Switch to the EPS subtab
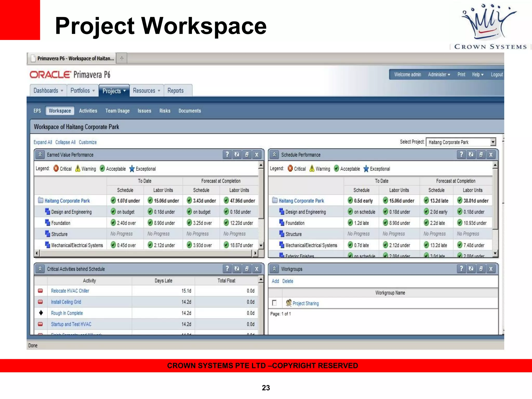Image resolution: width=532 pixels, height=399 pixels. click(37, 111)
